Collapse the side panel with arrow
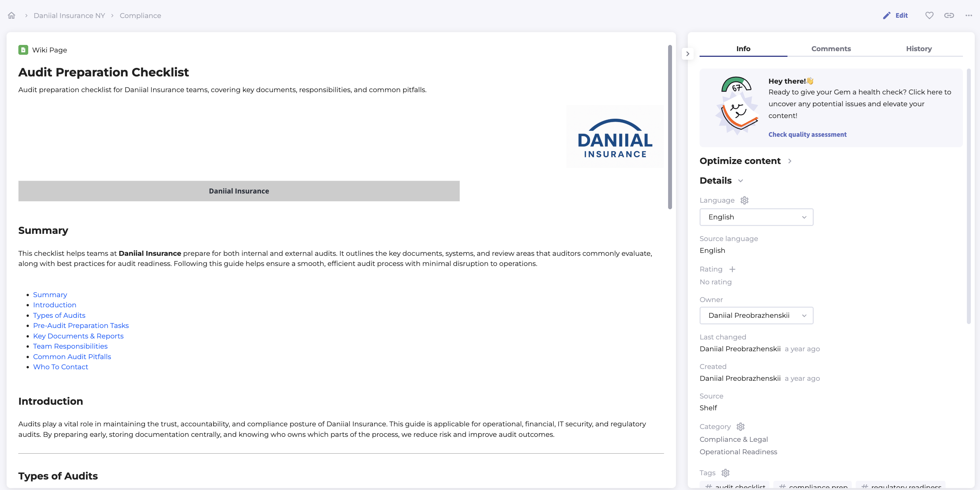 tap(687, 54)
